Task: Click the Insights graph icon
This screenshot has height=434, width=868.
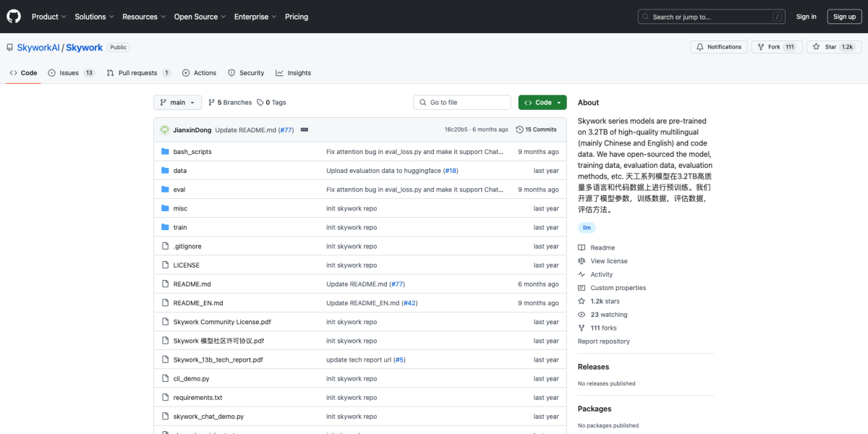Action: coord(278,72)
